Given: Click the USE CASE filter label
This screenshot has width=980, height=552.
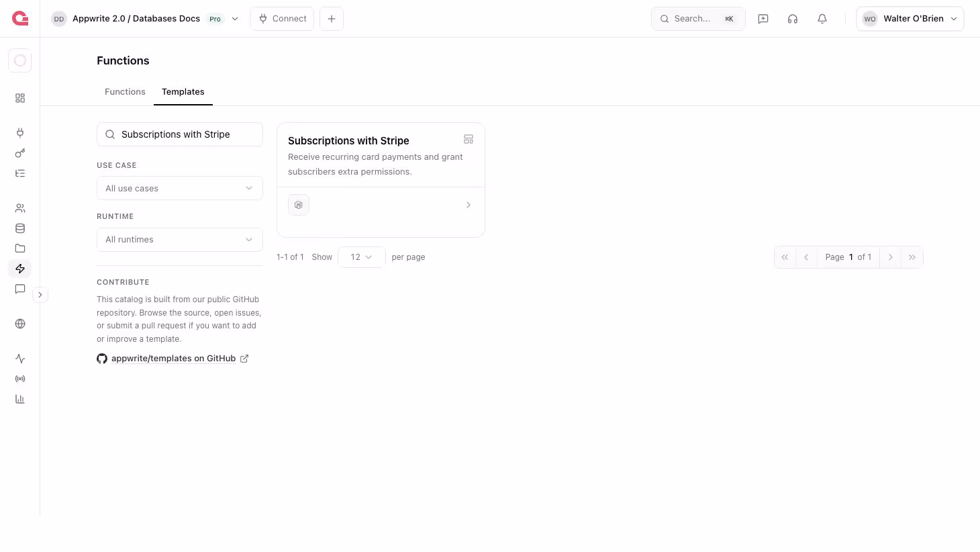Looking at the screenshot, I should point(117,165).
